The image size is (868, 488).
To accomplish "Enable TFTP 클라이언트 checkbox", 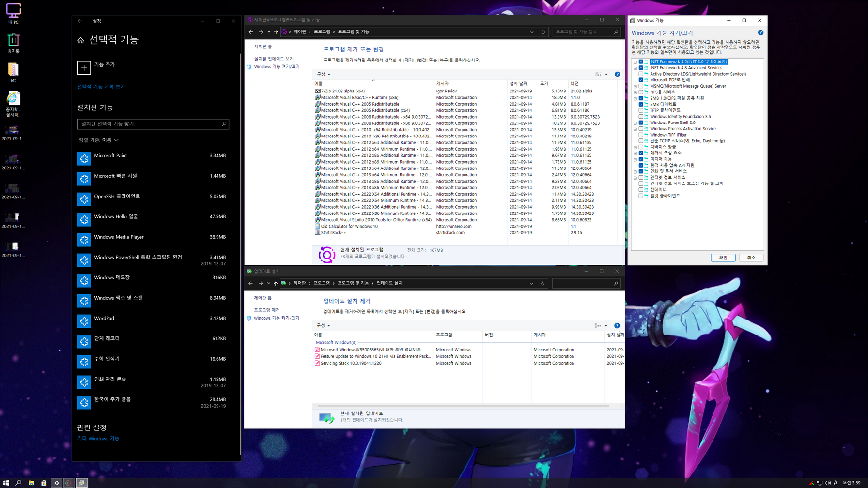I will [641, 110].
